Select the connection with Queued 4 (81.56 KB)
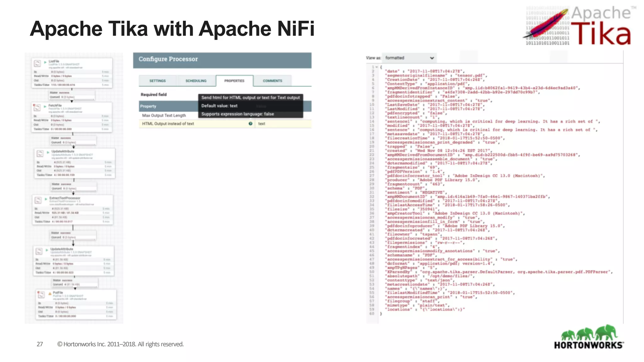This screenshot has width=644, height=362. coord(75,282)
